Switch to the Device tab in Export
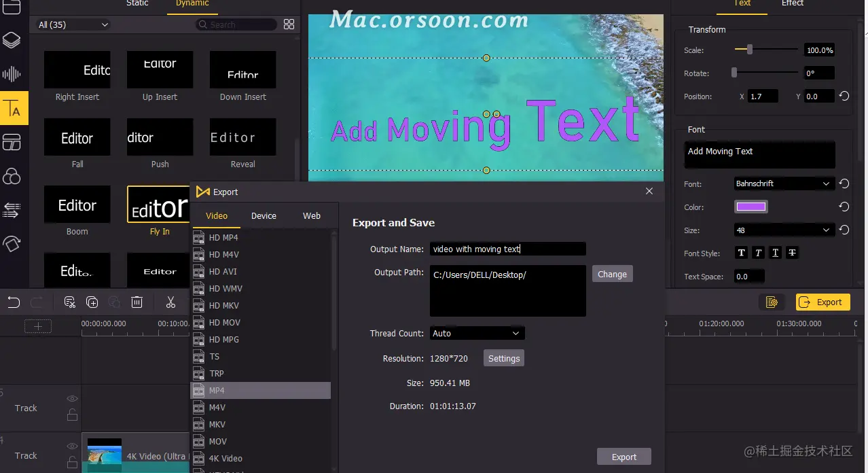Viewport: 868px width, 473px height. click(x=264, y=215)
